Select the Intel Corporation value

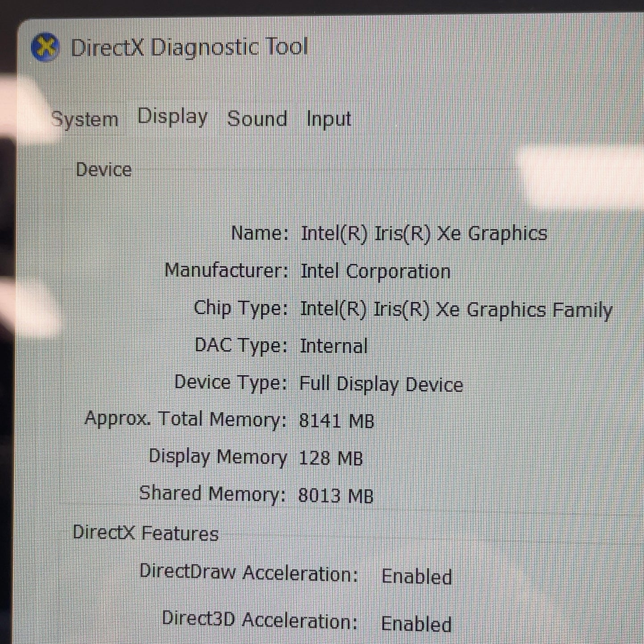coord(376,271)
